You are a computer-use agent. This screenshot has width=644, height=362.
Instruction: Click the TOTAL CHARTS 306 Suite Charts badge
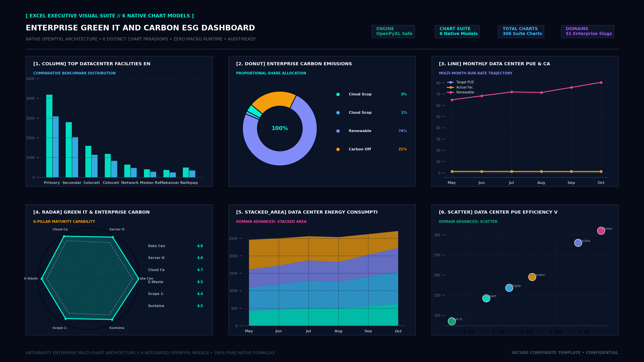tap(521, 32)
